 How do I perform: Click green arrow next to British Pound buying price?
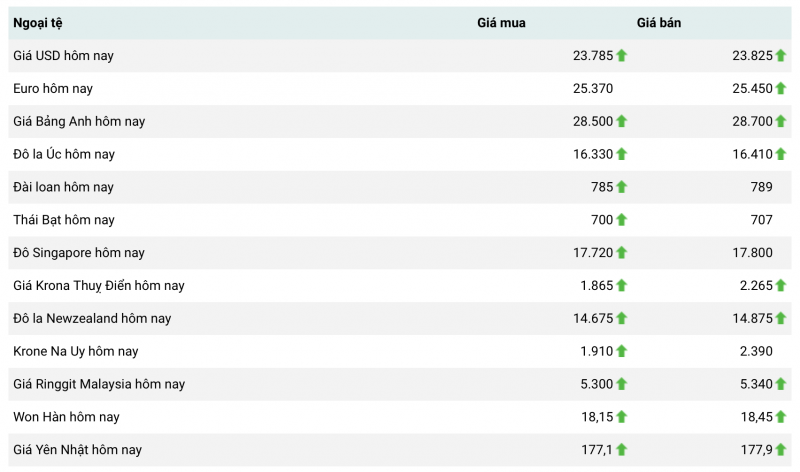pyautogui.click(x=621, y=122)
